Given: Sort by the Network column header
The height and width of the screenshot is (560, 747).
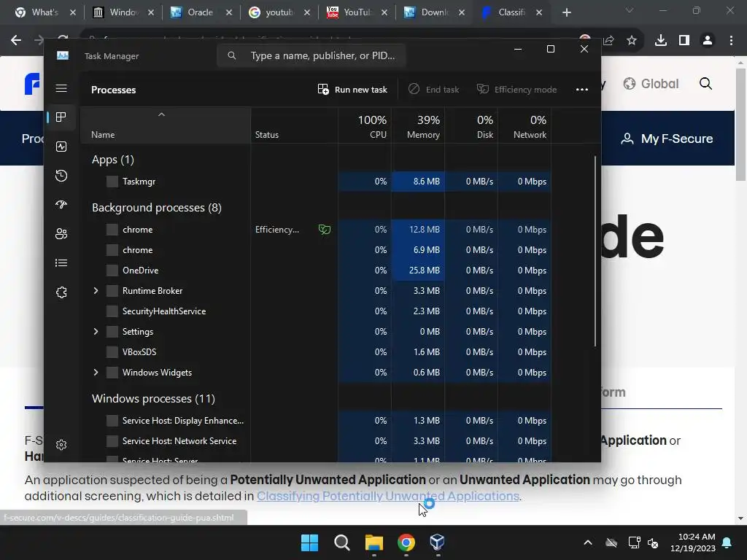Looking at the screenshot, I should pyautogui.click(x=525, y=126).
